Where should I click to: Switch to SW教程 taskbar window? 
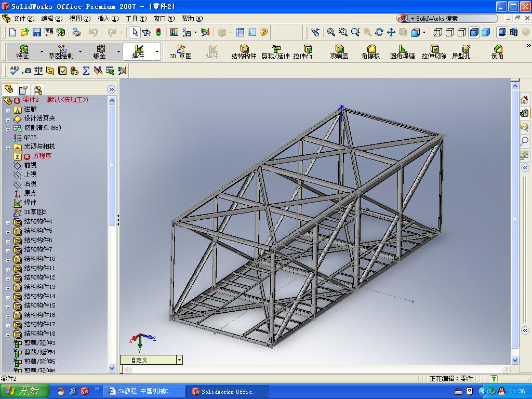(x=144, y=391)
